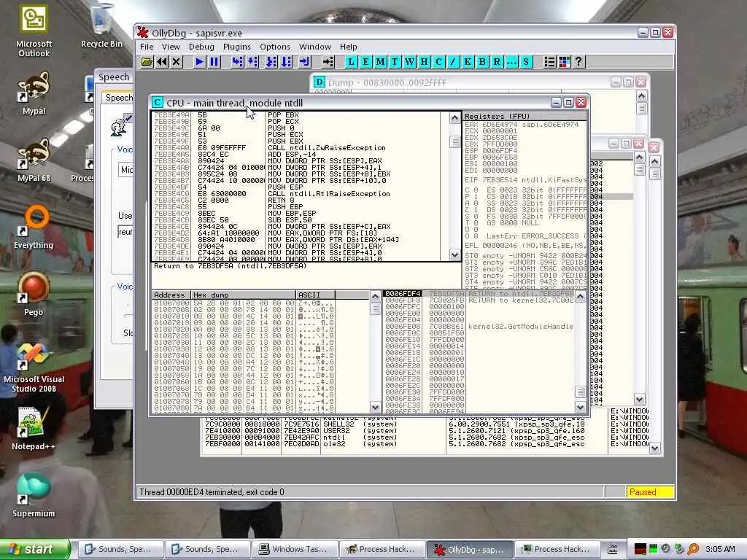
Task: Show Patches with slash toolbar button
Action: click(453, 62)
